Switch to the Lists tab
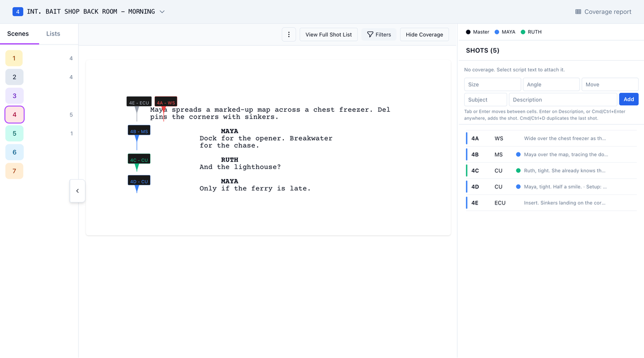The height and width of the screenshot is (358, 644). (x=53, y=34)
